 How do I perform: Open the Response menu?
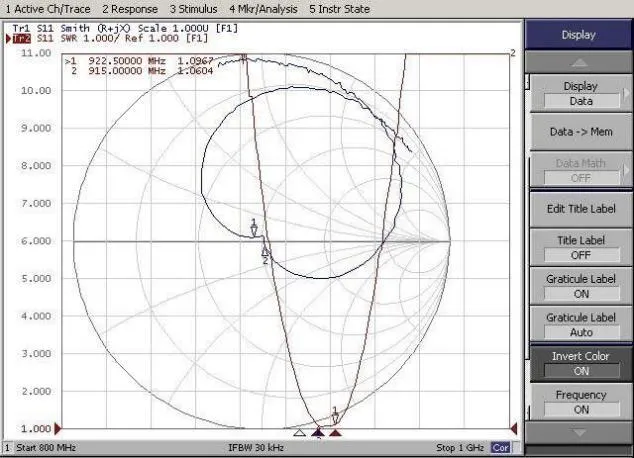point(127,8)
